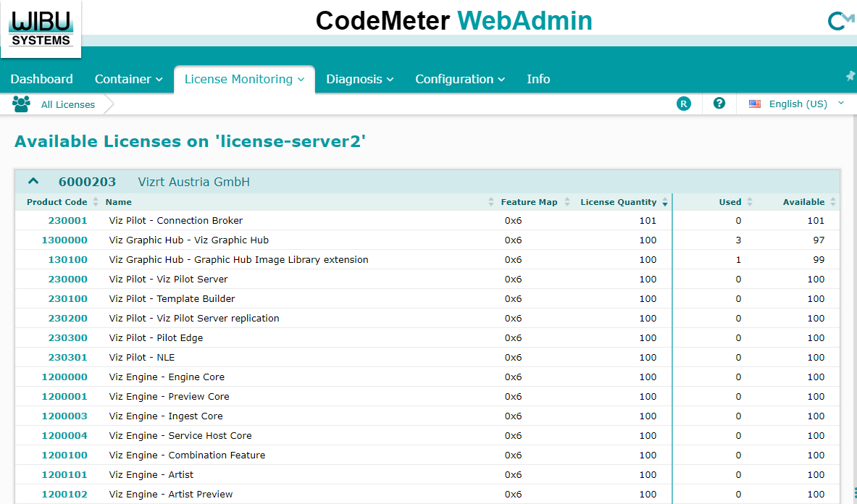Click the green R refresh icon
Image resolution: width=857 pixels, height=504 pixels.
click(683, 104)
